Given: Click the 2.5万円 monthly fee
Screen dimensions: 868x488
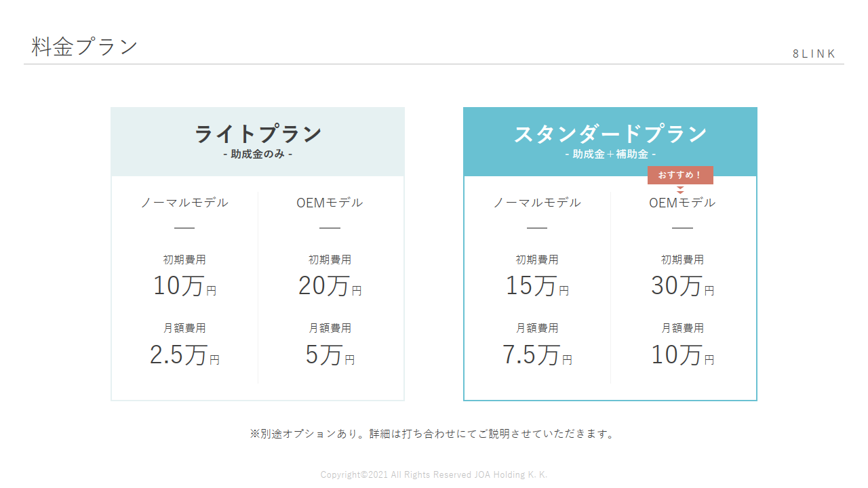Looking at the screenshot, I should pyautogui.click(x=184, y=354).
